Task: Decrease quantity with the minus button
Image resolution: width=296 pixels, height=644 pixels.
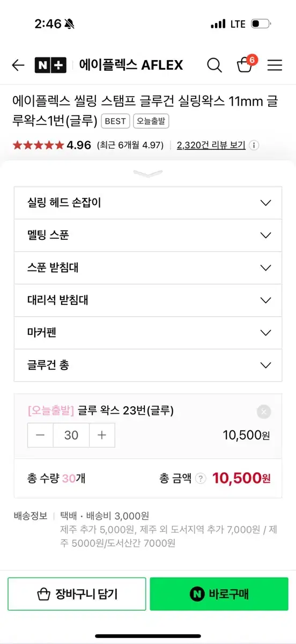Action: click(40, 435)
